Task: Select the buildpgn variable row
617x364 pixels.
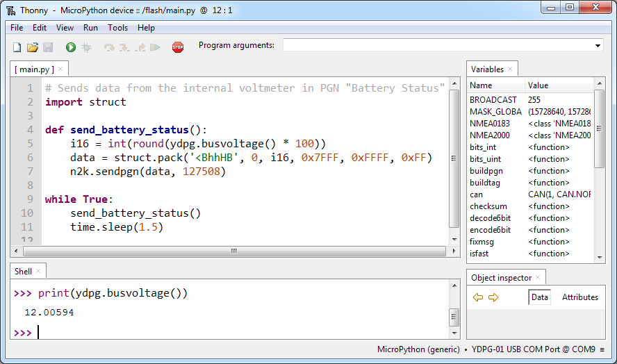Action: pyautogui.click(x=530, y=170)
